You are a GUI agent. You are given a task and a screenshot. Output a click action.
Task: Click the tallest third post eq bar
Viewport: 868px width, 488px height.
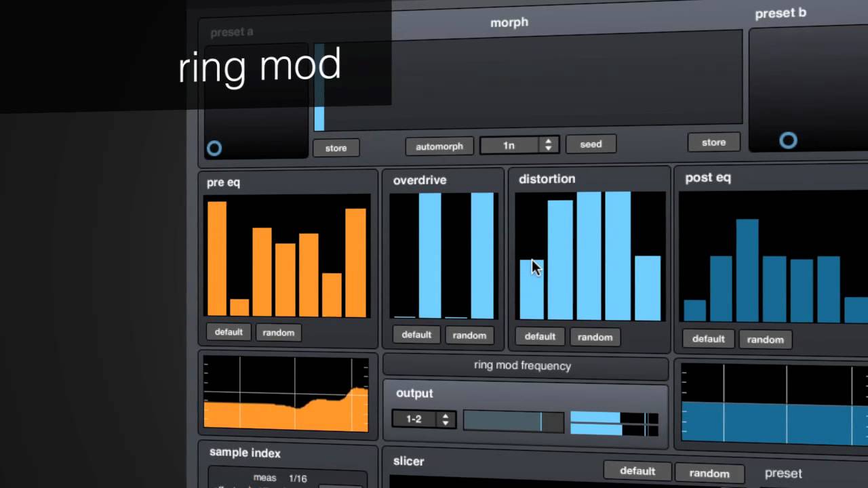[747, 270]
